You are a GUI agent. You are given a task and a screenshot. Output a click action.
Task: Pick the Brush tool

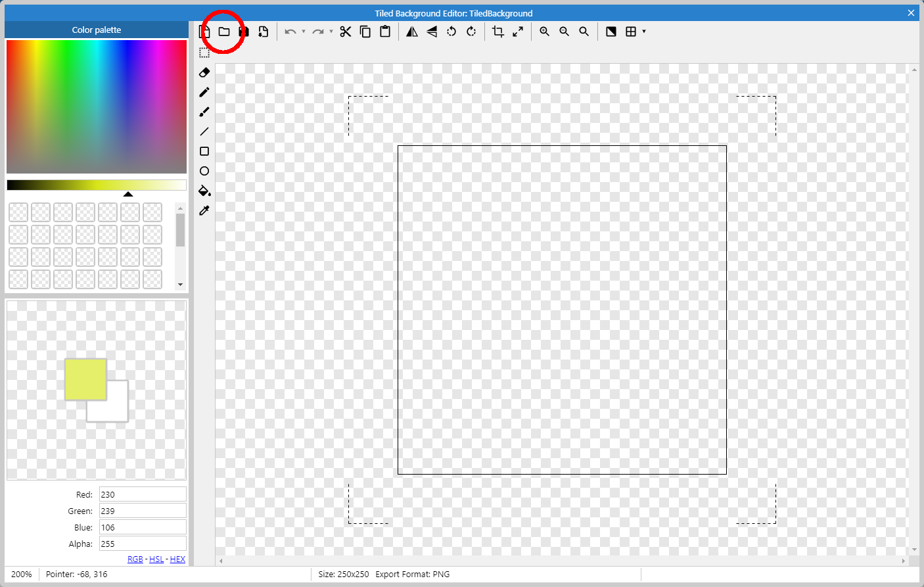(204, 112)
